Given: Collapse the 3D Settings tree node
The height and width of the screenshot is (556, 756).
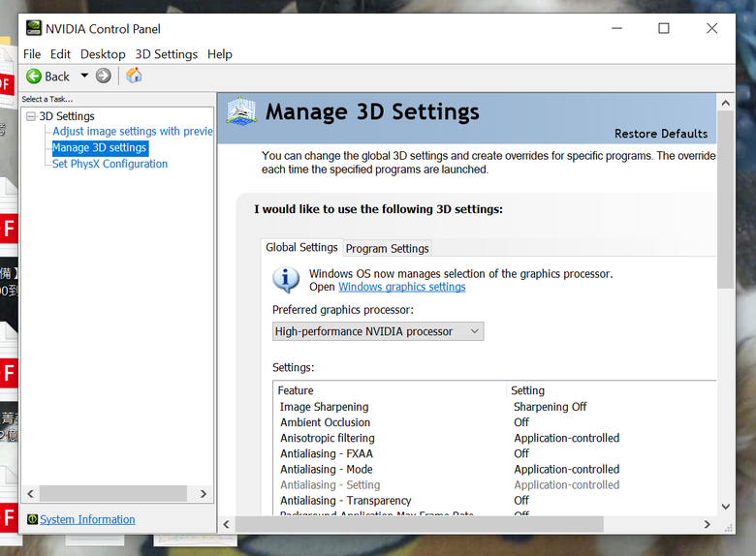Looking at the screenshot, I should 31,116.
